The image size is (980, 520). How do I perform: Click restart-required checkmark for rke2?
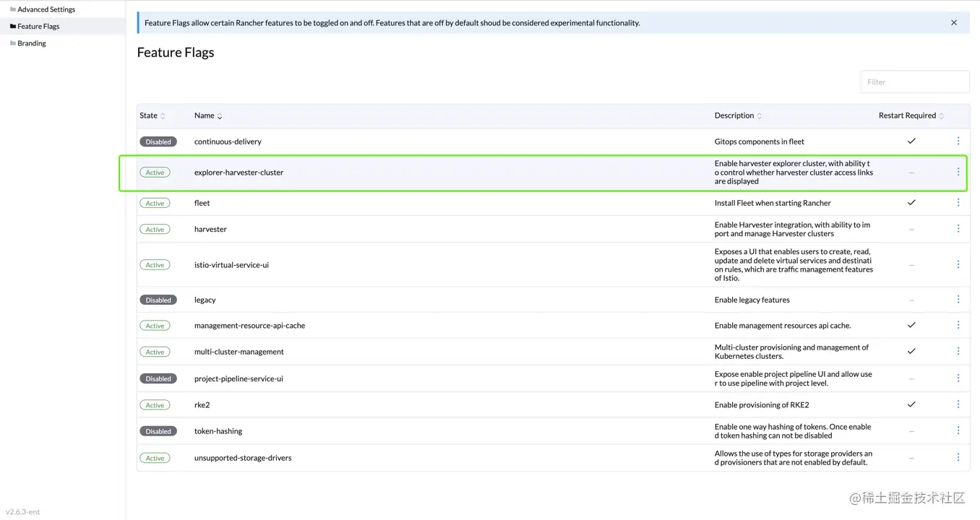click(911, 404)
